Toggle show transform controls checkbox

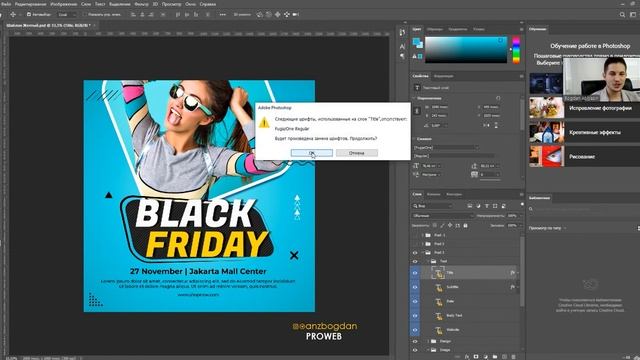pyautogui.click(x=85, y=14)
